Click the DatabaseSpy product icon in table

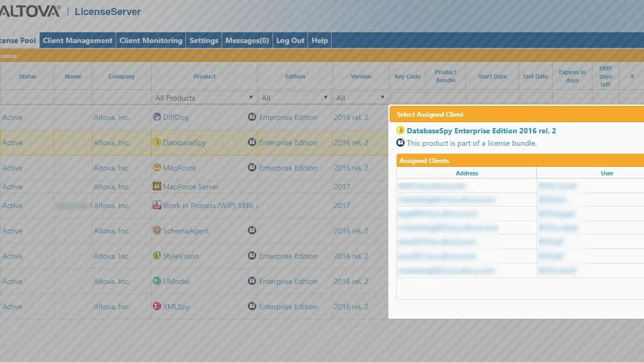coord(157,142)
